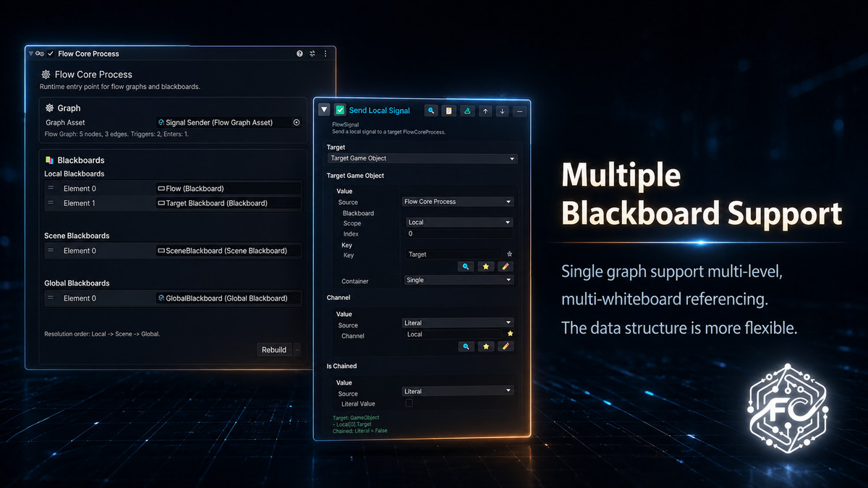This screenshot has height=488, width=868.
Task: Click the star icon under Channel field
Action: click(x=487, y=346)
